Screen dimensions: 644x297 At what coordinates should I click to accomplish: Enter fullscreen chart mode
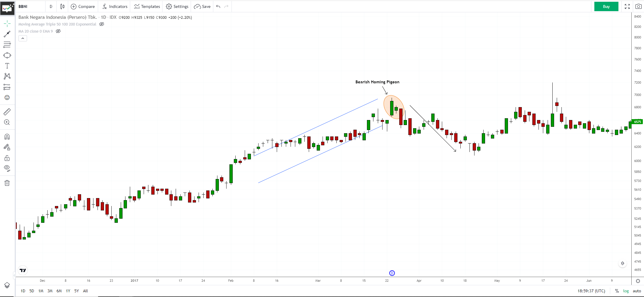coord(627,6)
